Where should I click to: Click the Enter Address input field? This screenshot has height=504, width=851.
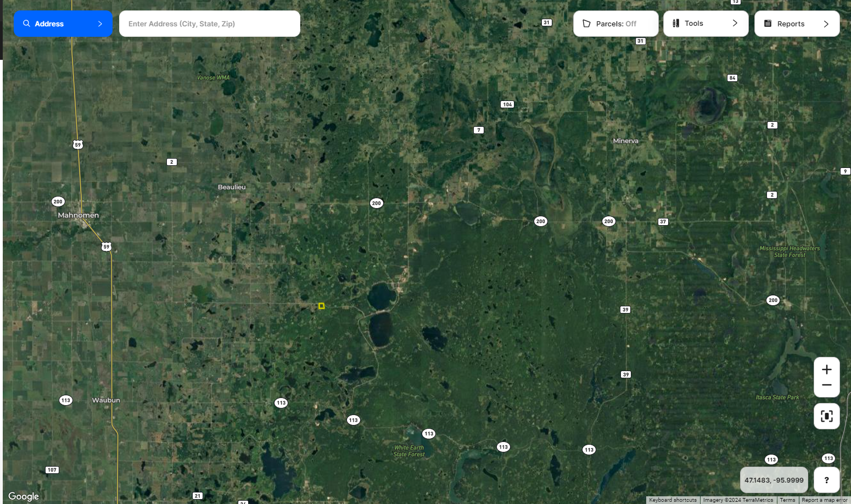(210, 24)
